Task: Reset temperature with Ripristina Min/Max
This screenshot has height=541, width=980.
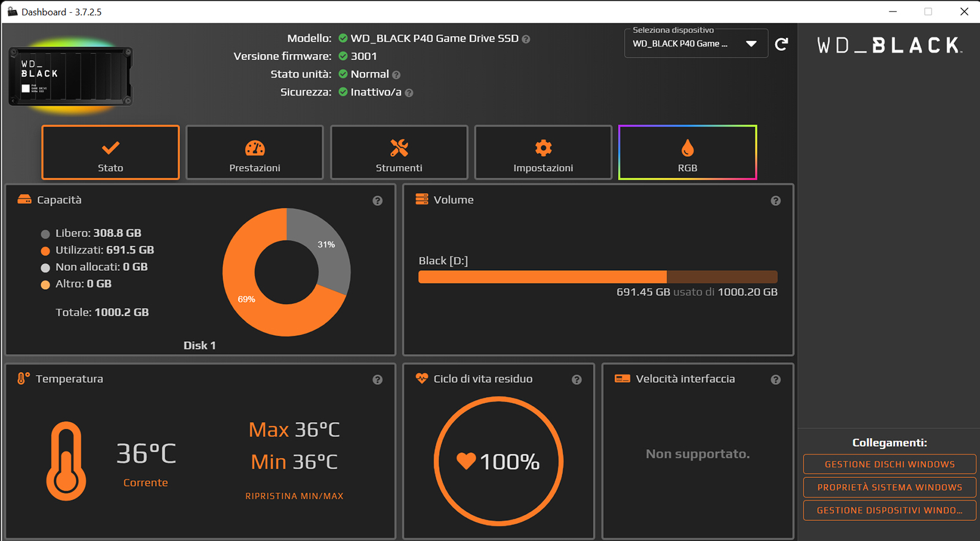Action: tap(295, 496)
